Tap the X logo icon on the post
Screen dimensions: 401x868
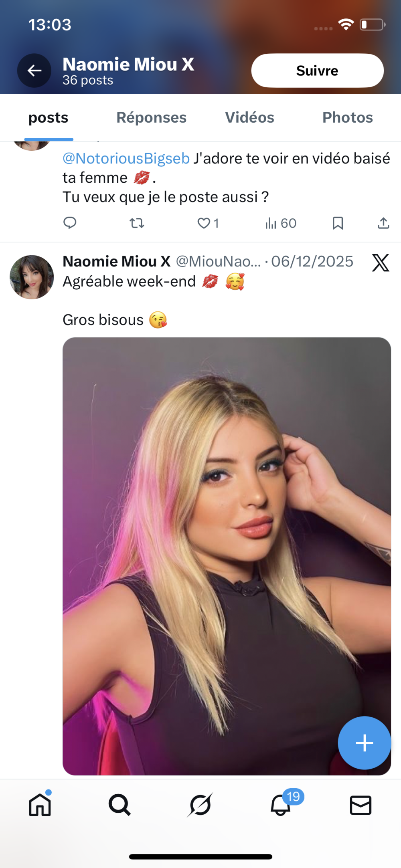(380, 263)
